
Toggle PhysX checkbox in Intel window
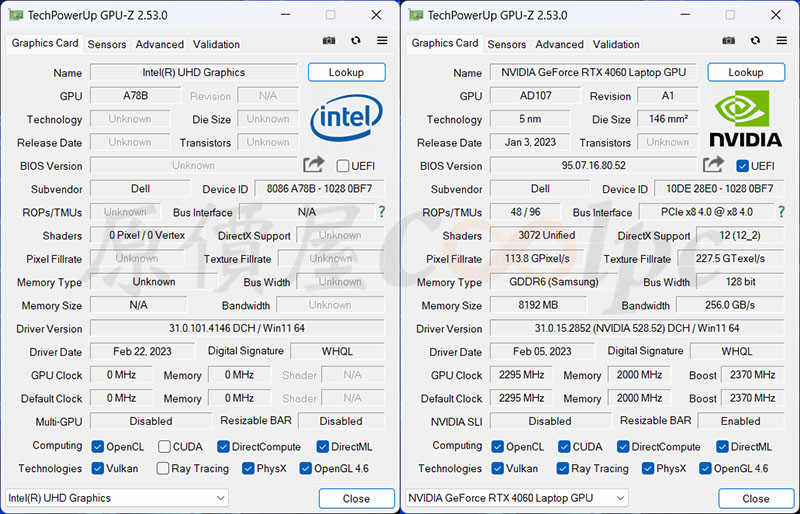pyautogui.click(x=248, y=468)
